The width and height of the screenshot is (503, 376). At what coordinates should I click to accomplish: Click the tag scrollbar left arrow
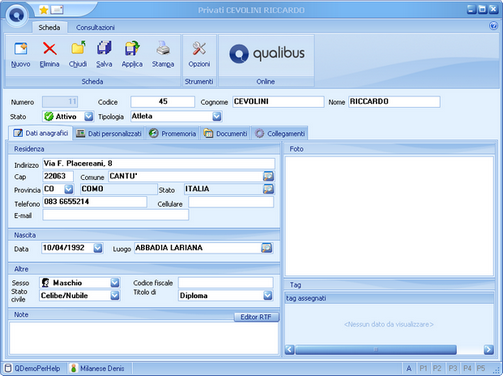(289, 349)
